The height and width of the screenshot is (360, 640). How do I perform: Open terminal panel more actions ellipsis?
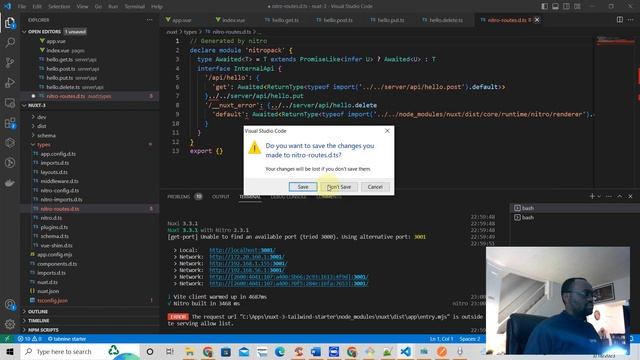click(x=609, y=196)
